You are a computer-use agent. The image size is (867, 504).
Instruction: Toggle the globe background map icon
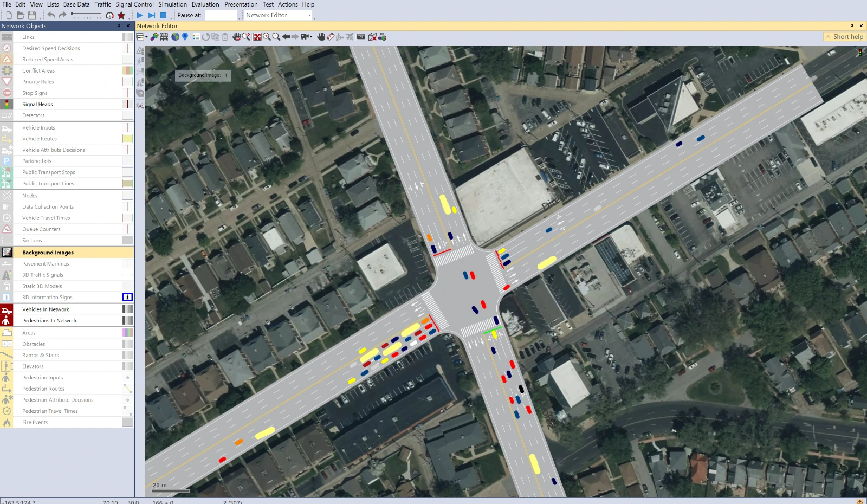(x=176, y=37)
